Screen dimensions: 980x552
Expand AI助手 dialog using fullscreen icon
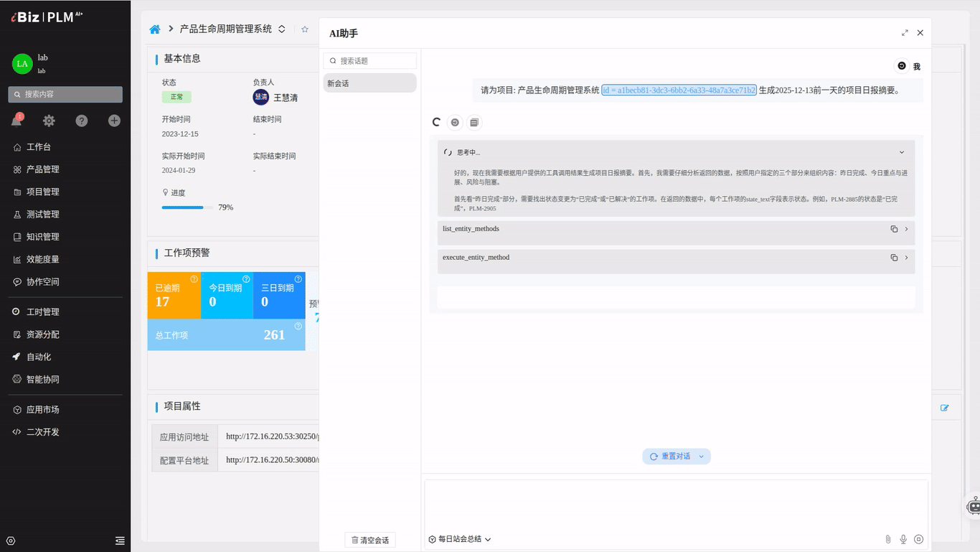point(905,32)
